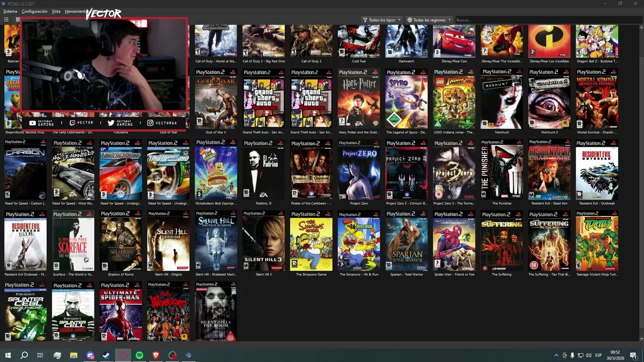Select the Need for Speed Most Wanted cover

73,169
